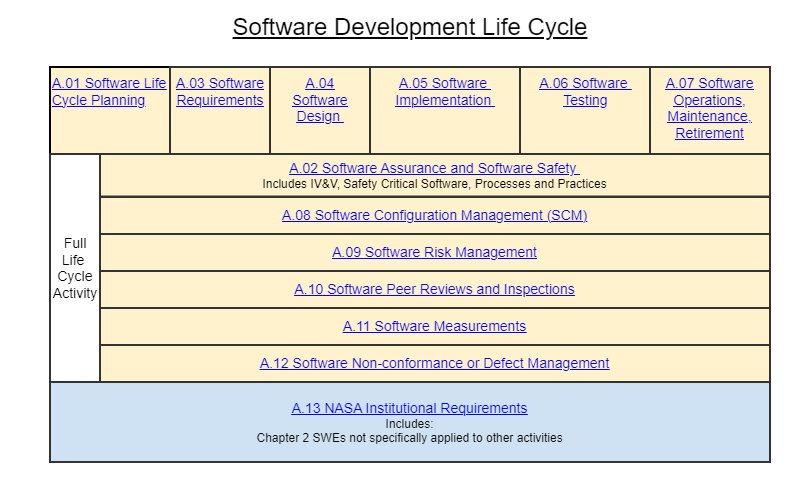This screenshot has height=502, width=790.
Task: Follow the A.13 NASA Institutional Requirements link
Action: pos(409,408)
